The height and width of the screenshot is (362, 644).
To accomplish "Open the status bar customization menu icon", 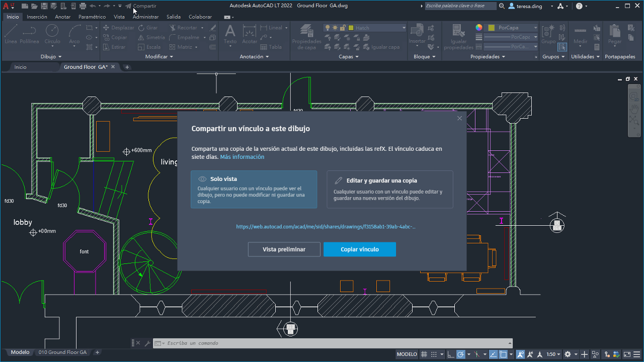I will (635, 354).
